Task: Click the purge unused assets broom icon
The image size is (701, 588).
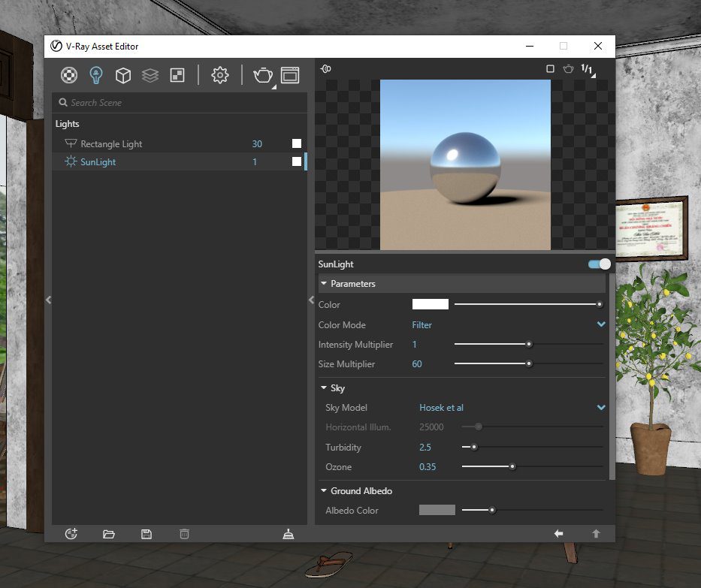Action: pos(289,534)
